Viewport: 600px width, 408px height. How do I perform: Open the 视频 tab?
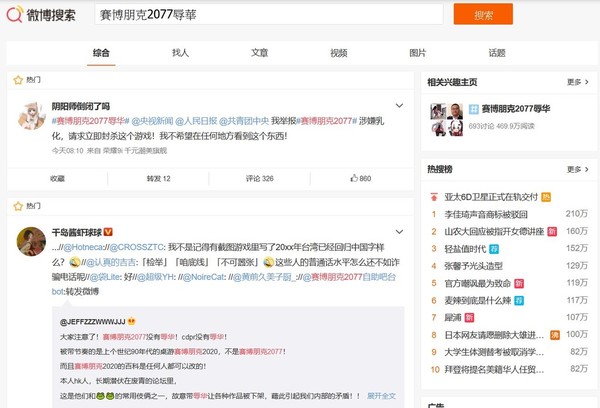pos(339,53)
